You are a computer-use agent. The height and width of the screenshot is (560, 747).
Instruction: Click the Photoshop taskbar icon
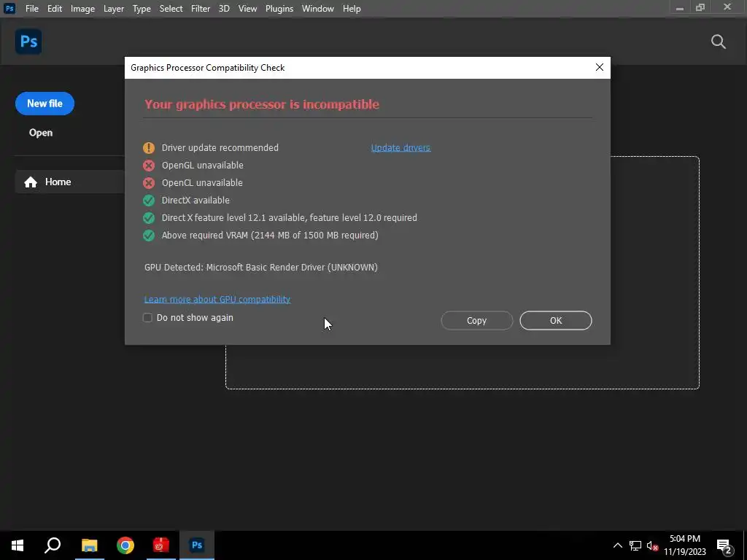[197, 545]
